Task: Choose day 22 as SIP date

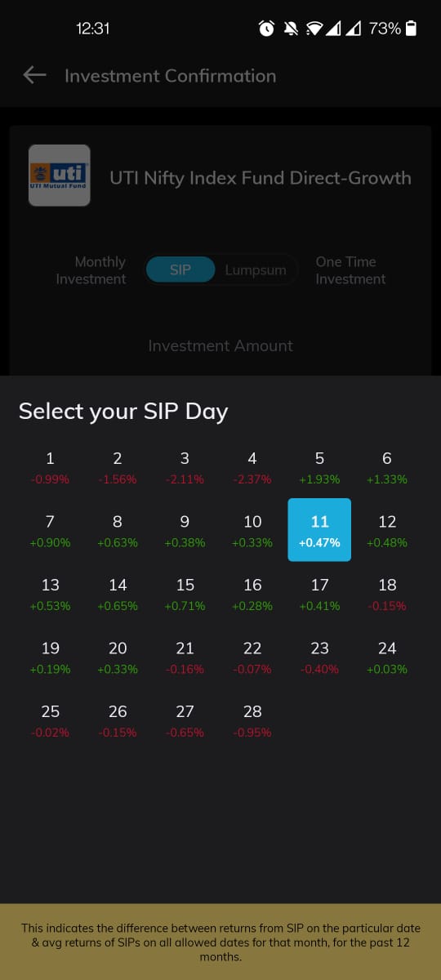Action: (x=252, y=657)
